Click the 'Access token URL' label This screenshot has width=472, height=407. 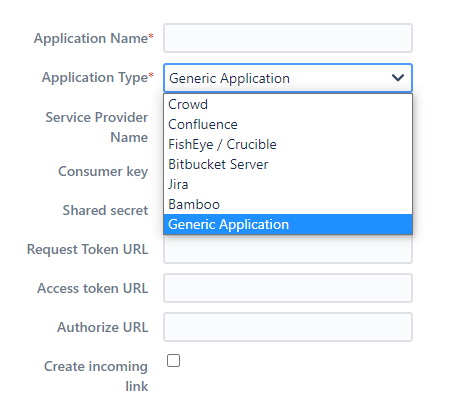click(x=92, y=288)
